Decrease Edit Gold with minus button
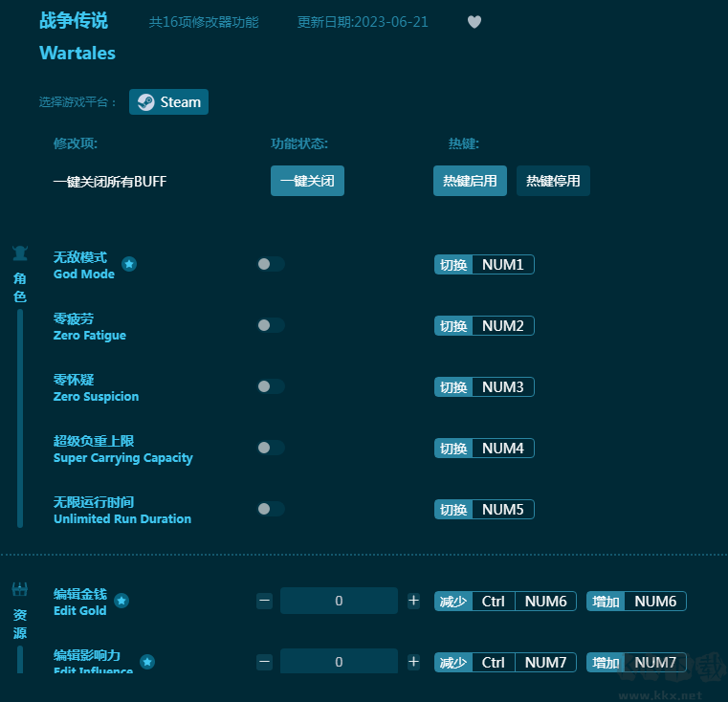728x702 pixels. (265, 601)
